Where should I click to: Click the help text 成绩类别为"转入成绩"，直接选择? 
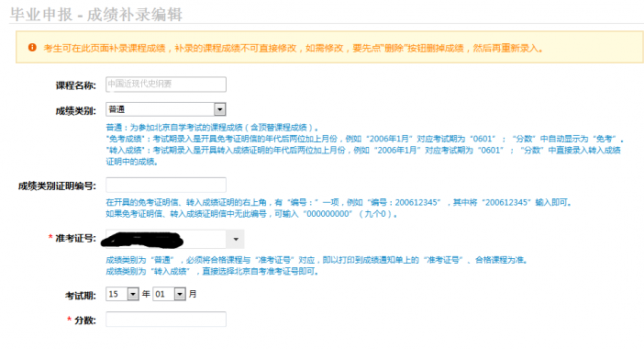tap(213, 271)
